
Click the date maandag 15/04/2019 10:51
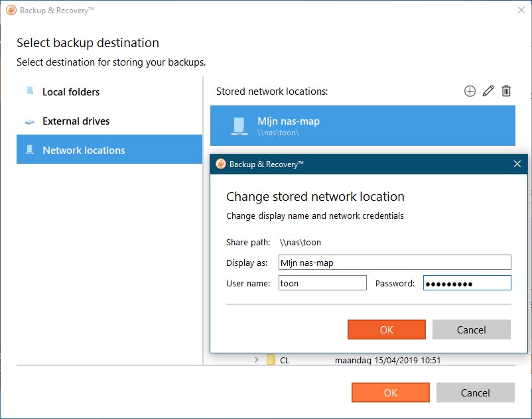tap(387, 360)
